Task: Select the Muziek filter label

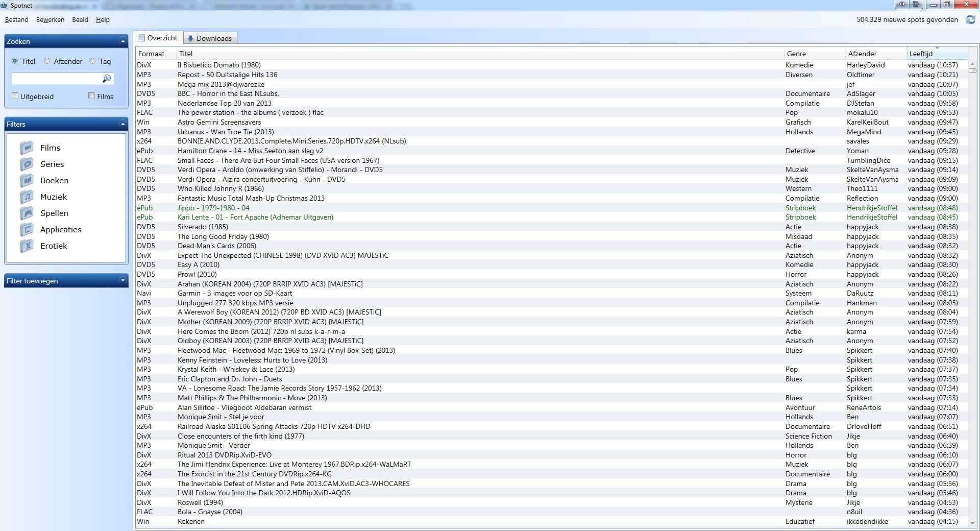Action: [54, 197]
